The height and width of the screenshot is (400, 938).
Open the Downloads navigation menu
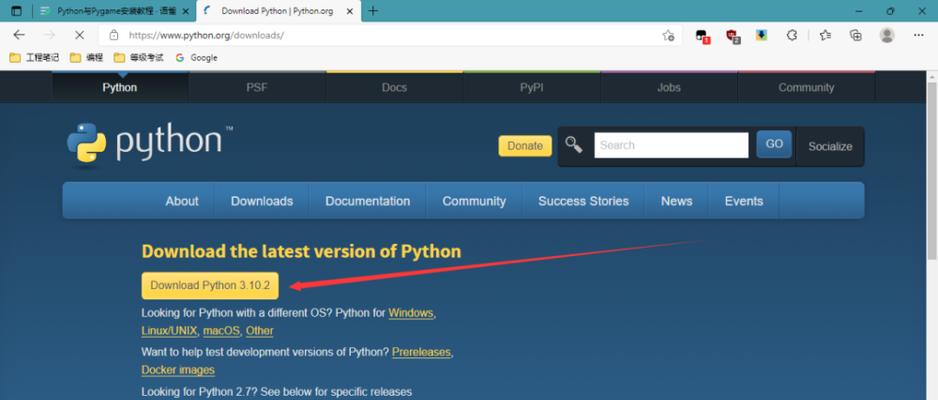tap(262, 201)
